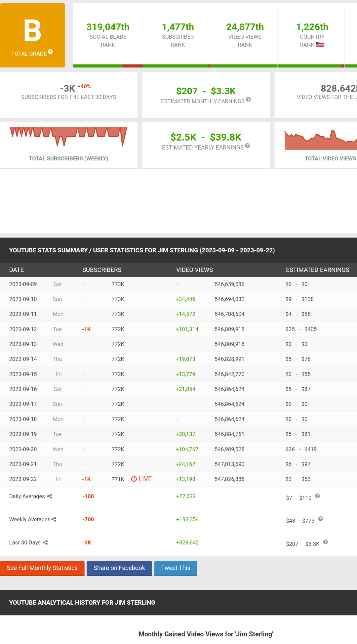Click the share icon next to Weekly Averages
This screenshot has width=357, height=644.
(x=54, y=519)
